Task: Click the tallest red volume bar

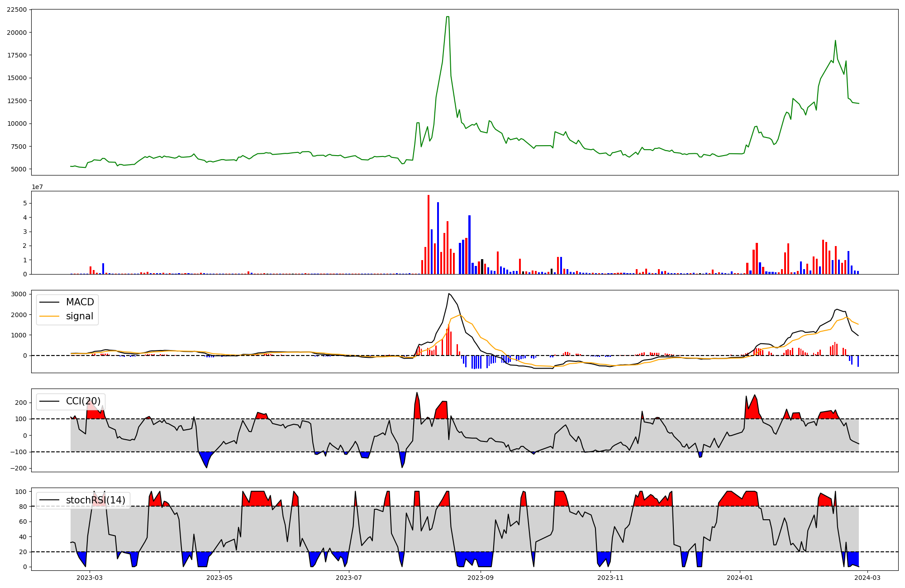Action: click(x=429, y=235)
